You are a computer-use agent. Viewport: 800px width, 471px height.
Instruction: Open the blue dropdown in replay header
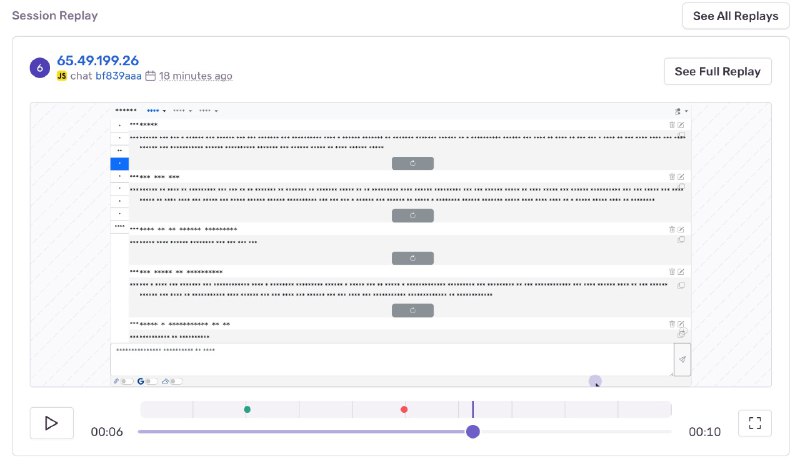[156, 110]
